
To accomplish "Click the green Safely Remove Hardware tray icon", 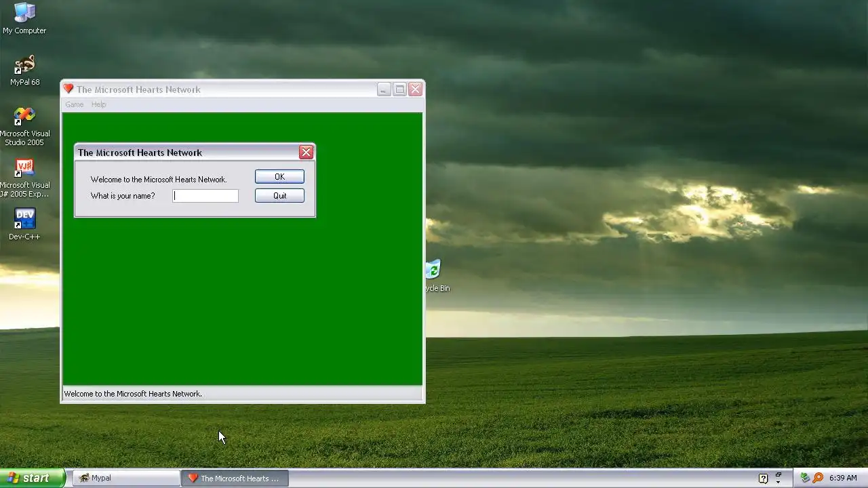I will tap(805, 478).
